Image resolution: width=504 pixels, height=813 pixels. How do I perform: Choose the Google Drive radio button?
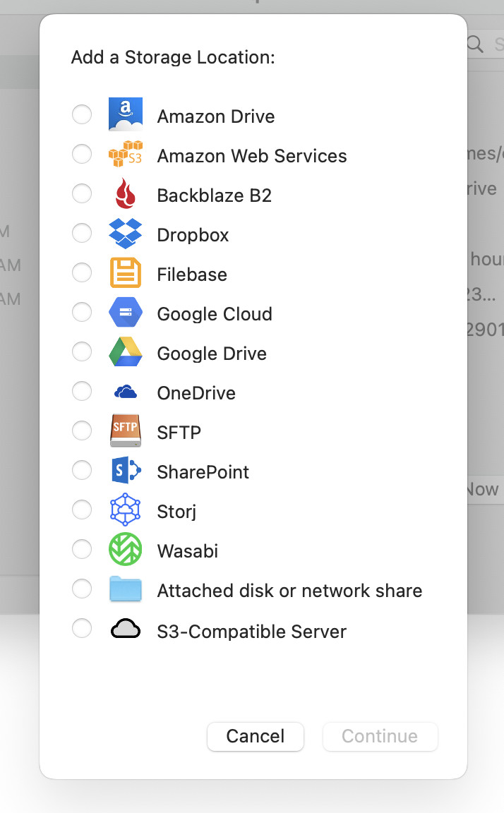(x=82, y=351)
